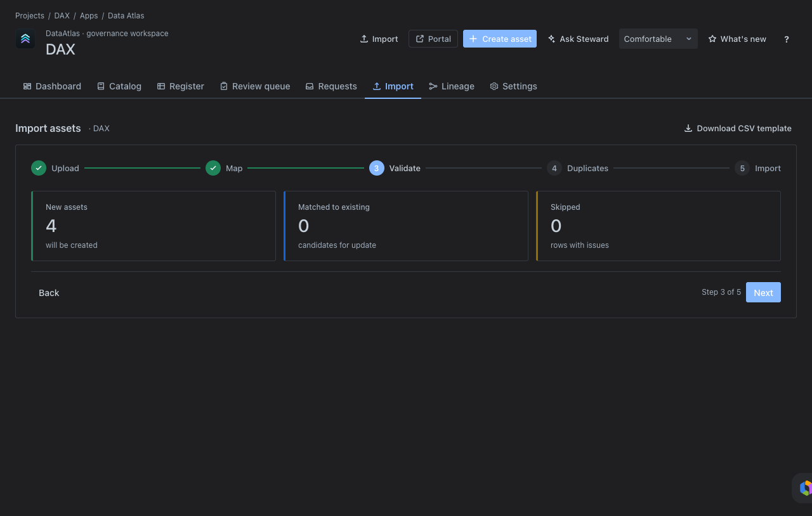
Task: Click the chevron of the Comfortable dropdown
Action: coord(689,39)
